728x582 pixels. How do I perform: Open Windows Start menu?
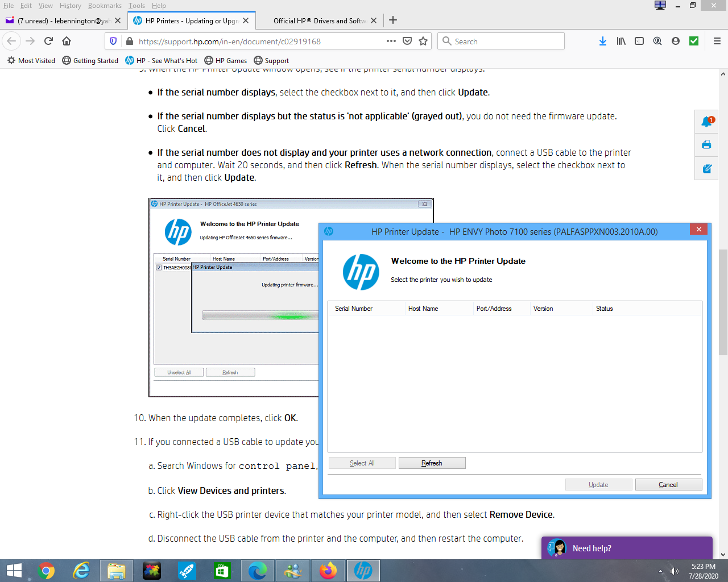tap(14, 571)
